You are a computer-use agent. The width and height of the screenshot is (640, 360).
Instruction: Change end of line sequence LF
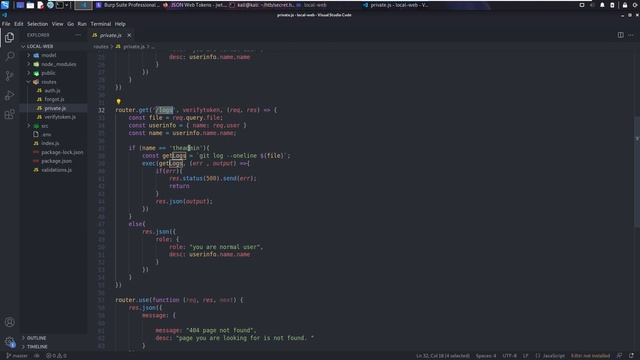[x=526, y=356]
